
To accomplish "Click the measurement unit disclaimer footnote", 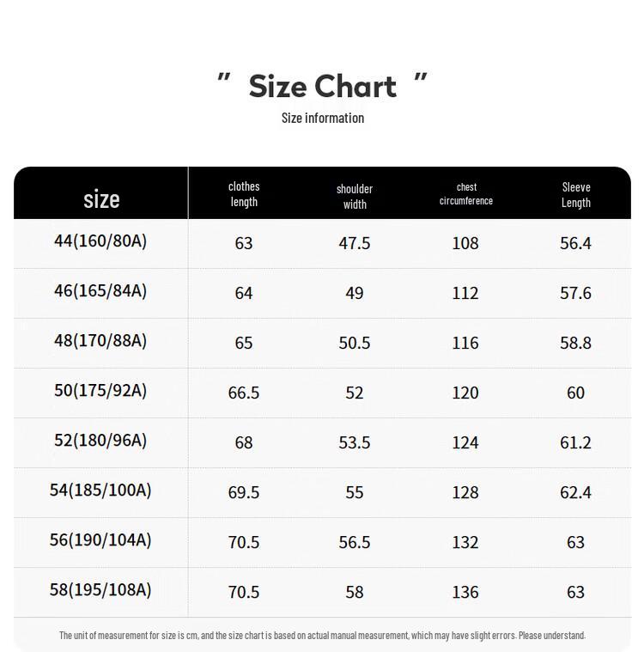I will 322,636.
